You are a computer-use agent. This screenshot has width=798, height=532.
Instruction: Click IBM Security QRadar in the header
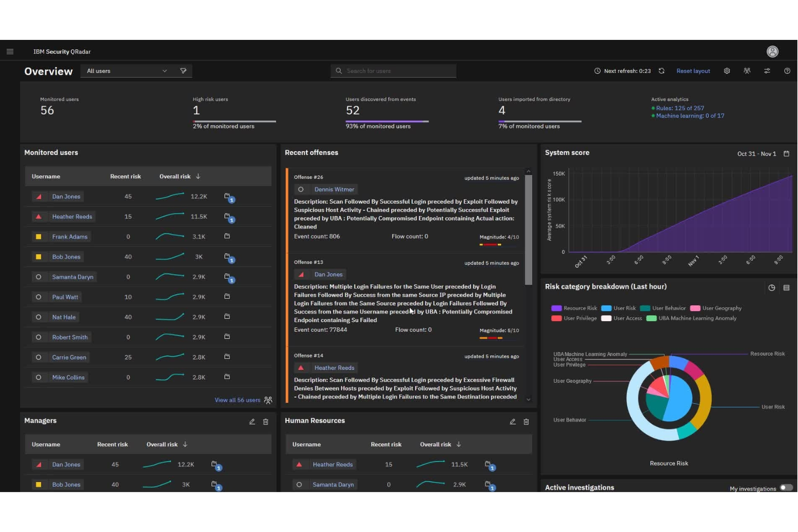click(61, 51)
